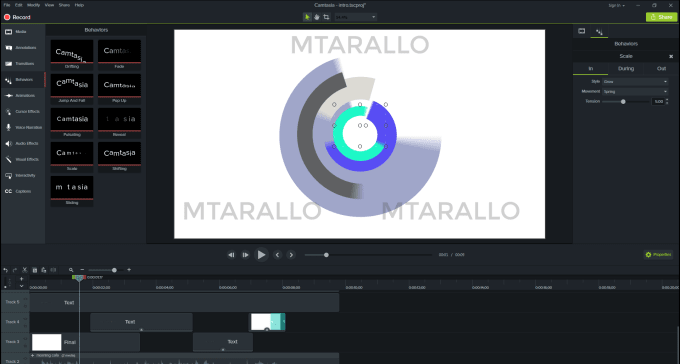Click the Tension value field
680x364 pixels.
click(x=658, y=102)
